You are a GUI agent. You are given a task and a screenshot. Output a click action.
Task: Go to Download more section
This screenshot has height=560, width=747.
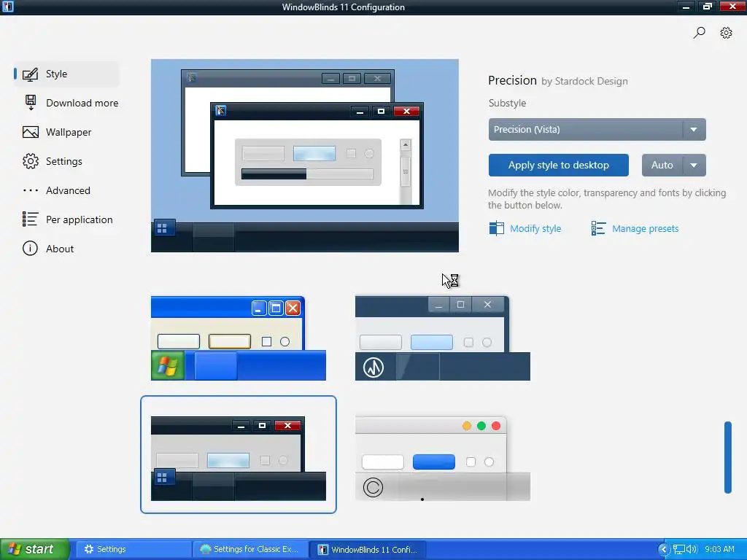66,103
